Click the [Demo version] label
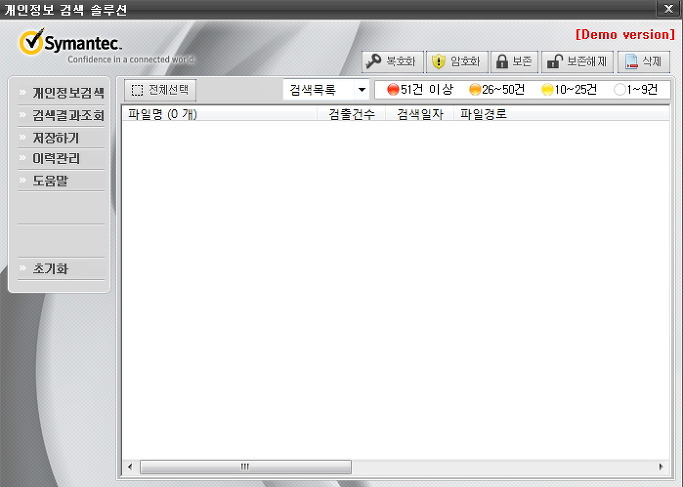Screen dimensions: 683x487 (x=625, y=34)
